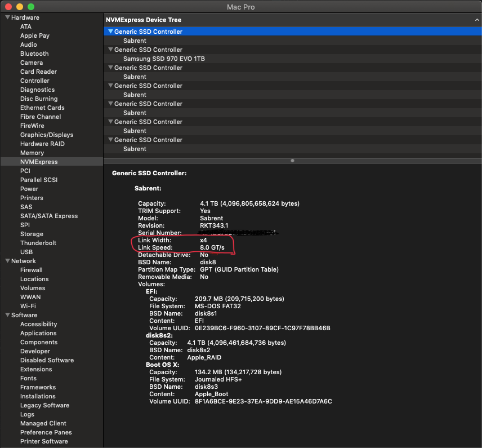Select FireWire in the sidebar
Screen dimensions: 482x448
pos(32,126)
